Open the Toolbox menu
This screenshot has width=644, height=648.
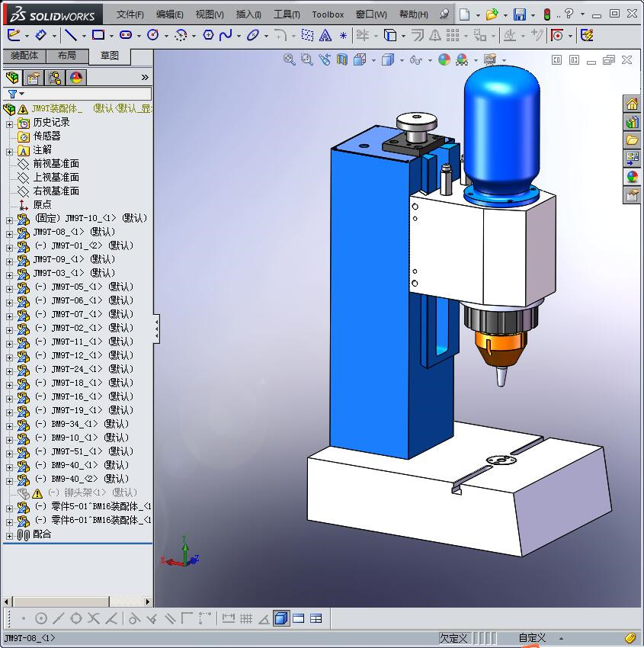[328, 14]
